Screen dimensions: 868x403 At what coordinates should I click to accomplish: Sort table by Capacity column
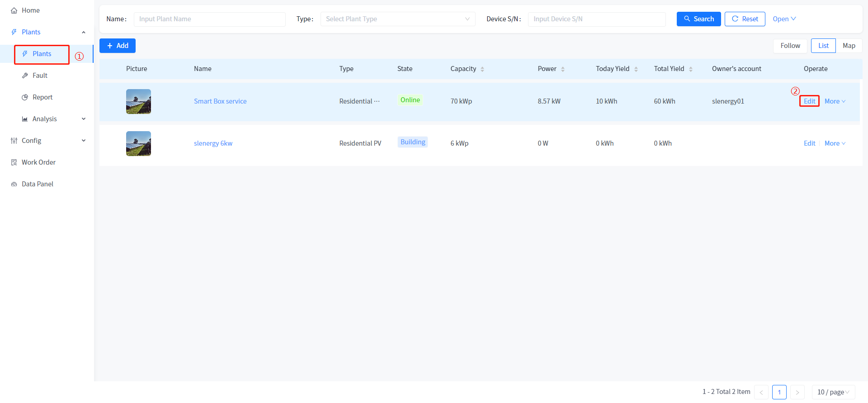click(482, 69)
